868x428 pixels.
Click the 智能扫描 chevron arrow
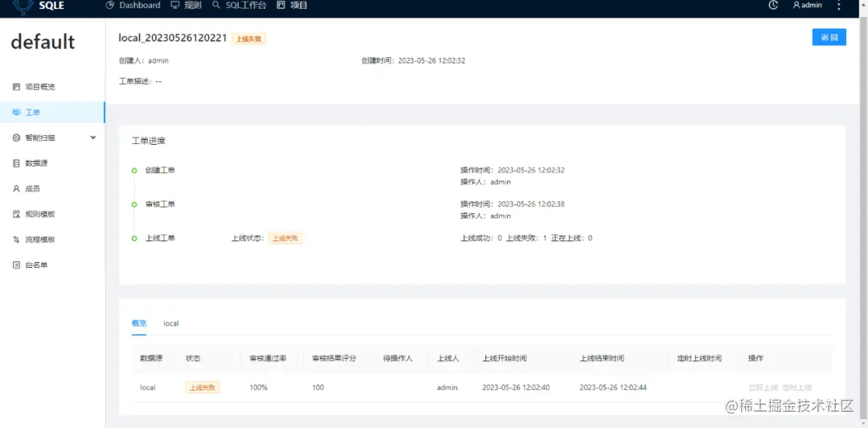[93, 138]
